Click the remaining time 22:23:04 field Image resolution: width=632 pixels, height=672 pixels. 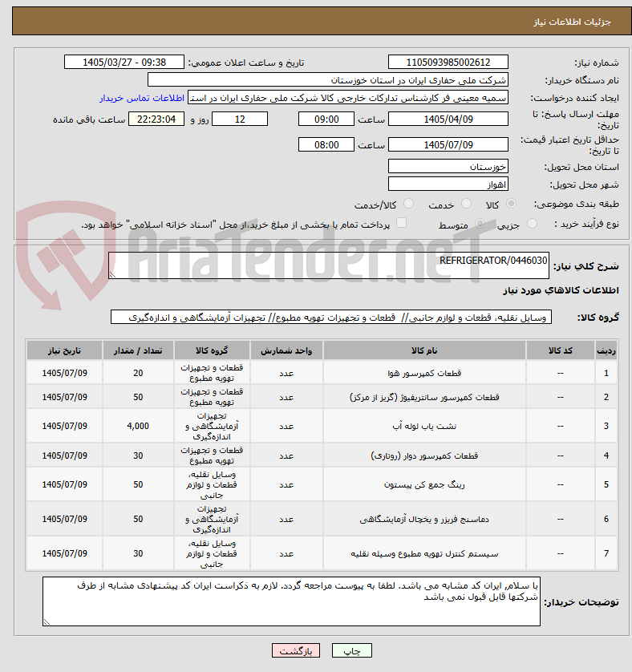pyautogui.click(x=156, y=119)
